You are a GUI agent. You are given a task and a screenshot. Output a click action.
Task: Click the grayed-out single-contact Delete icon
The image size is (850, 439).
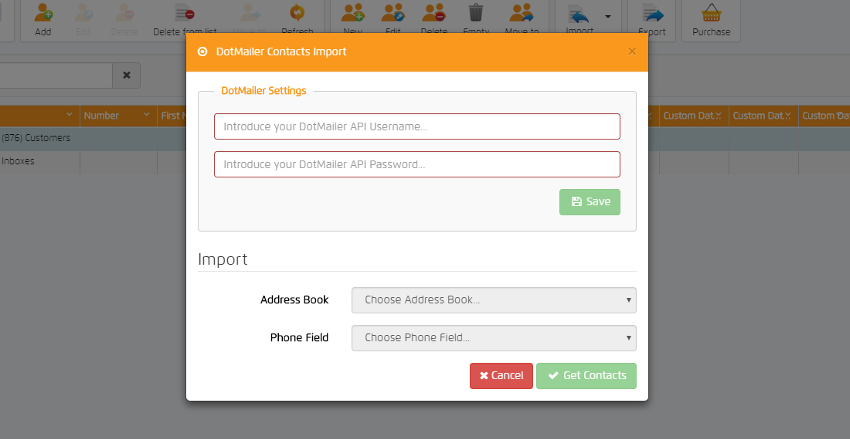tap(124, 12)
